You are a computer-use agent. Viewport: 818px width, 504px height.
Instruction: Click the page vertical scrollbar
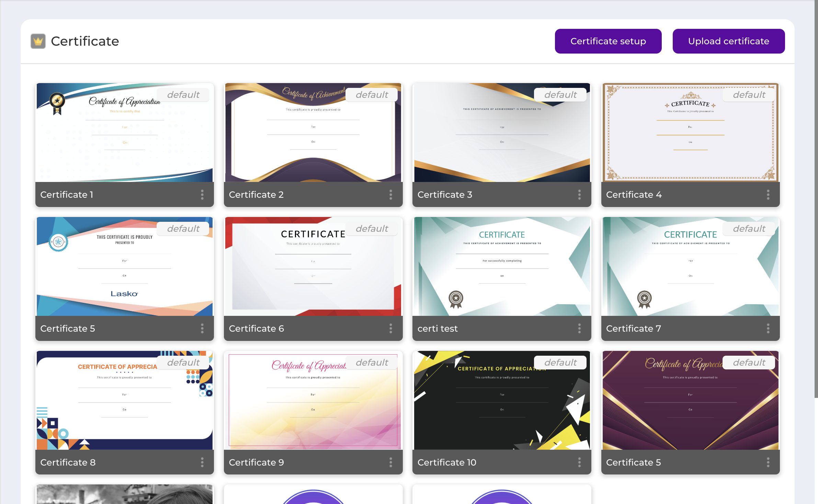click(x=816, y=199)
